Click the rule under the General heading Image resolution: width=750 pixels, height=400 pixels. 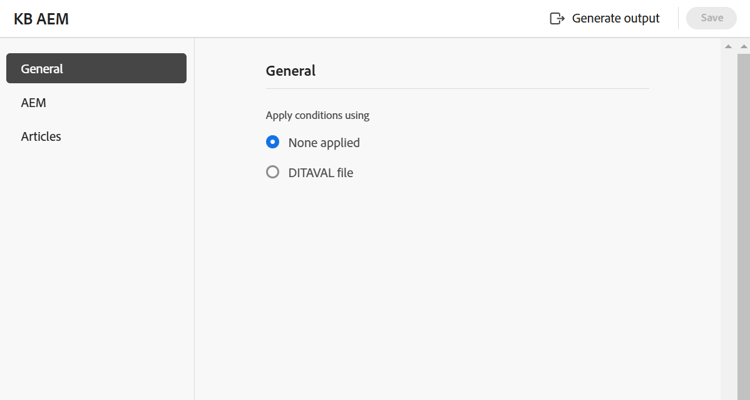point(457,89)
